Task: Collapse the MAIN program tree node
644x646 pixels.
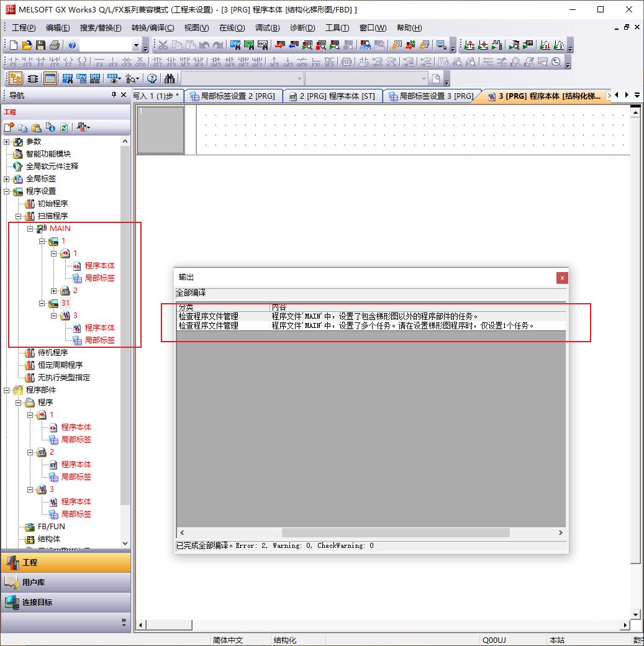Action: point(29,229)
